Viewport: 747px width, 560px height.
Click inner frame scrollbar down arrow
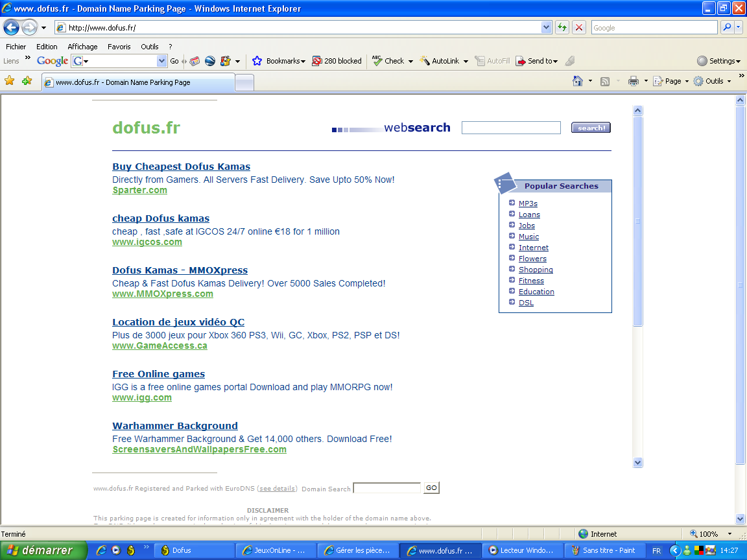click(x=638, y=462)
